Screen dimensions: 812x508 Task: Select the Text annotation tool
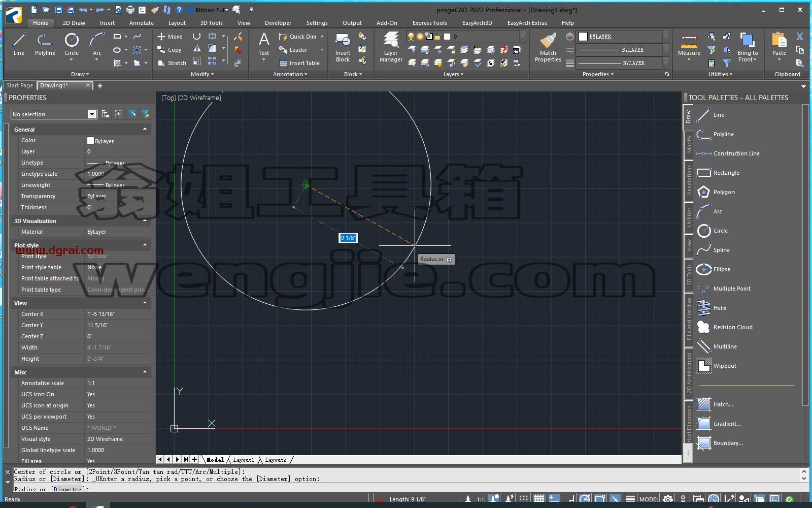(264, 45)
